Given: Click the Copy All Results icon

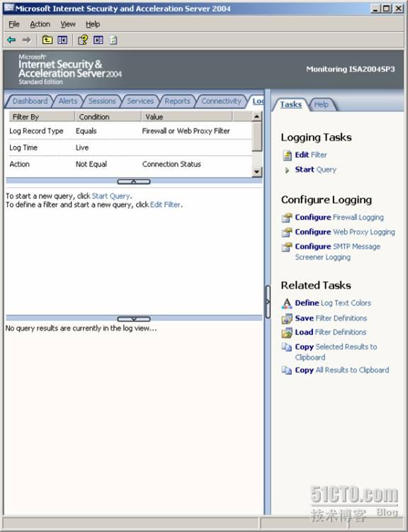Looking at the screenshot, I should pyautogui.click(x=287, y=370).
